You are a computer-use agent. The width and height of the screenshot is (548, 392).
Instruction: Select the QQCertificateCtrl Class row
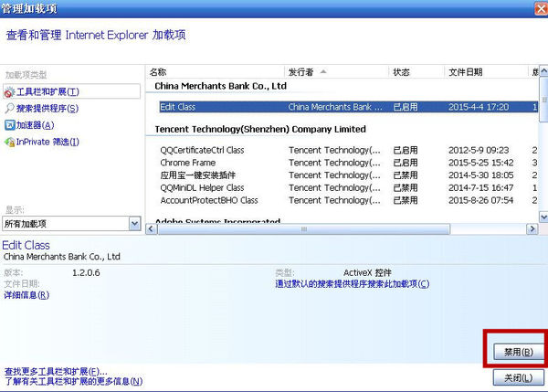pos(349,151)
